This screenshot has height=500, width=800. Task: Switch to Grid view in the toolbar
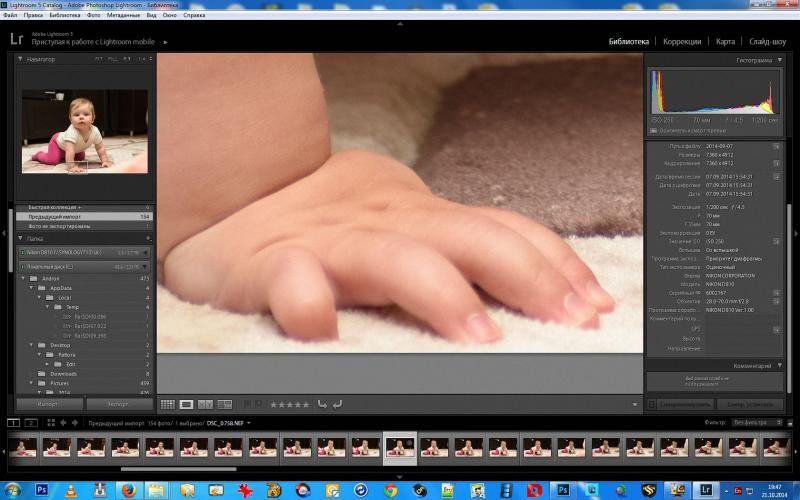(x=168, y=405)
